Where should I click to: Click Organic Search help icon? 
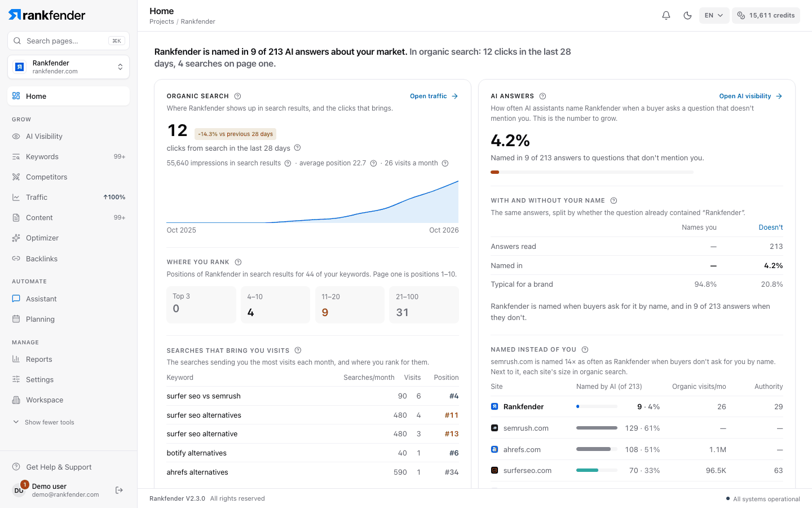coord(237,96)
